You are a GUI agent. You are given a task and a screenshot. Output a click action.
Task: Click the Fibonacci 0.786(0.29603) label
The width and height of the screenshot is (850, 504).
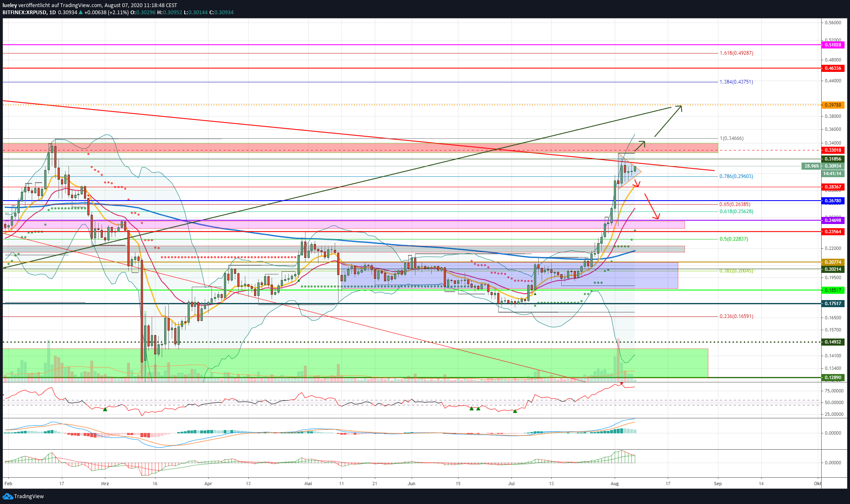pyautogui.click(x=736, y=176)
